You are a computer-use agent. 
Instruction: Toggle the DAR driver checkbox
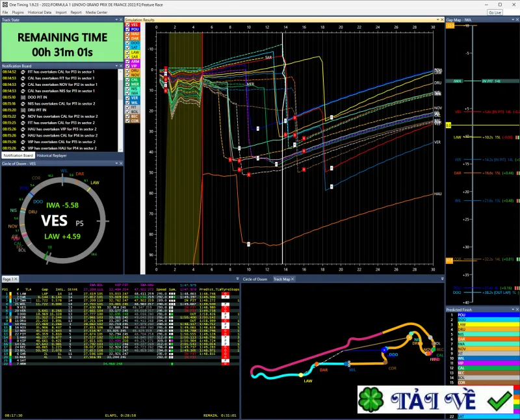point(127,38)
